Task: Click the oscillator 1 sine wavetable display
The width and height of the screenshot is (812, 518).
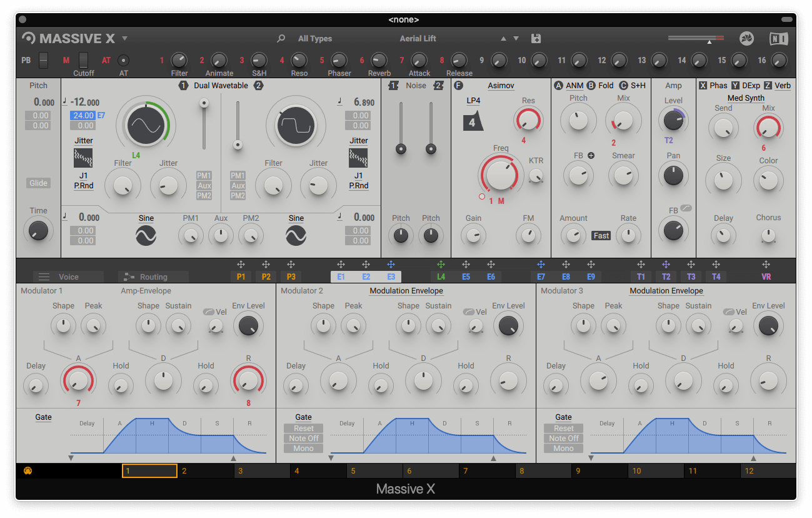Action: (x=146, y=124)
